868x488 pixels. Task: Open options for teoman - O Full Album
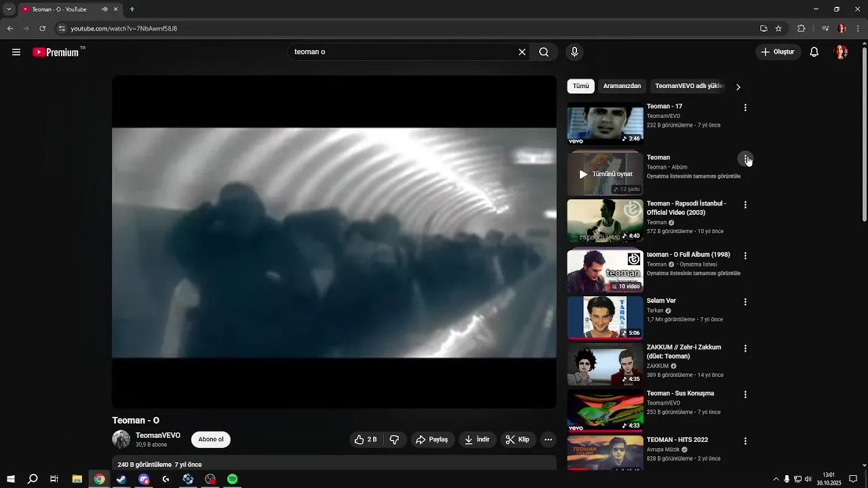pos(745,256)
